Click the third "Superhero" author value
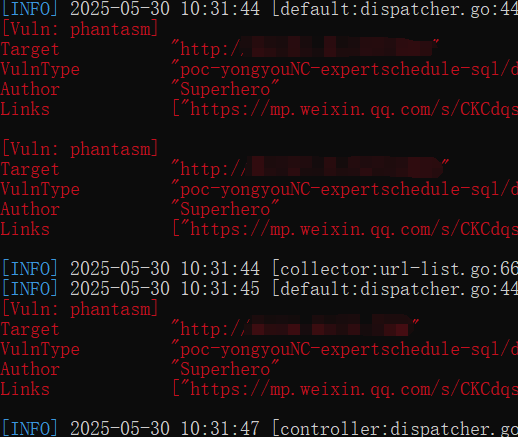The image size is (518, 437). (225, 369)
